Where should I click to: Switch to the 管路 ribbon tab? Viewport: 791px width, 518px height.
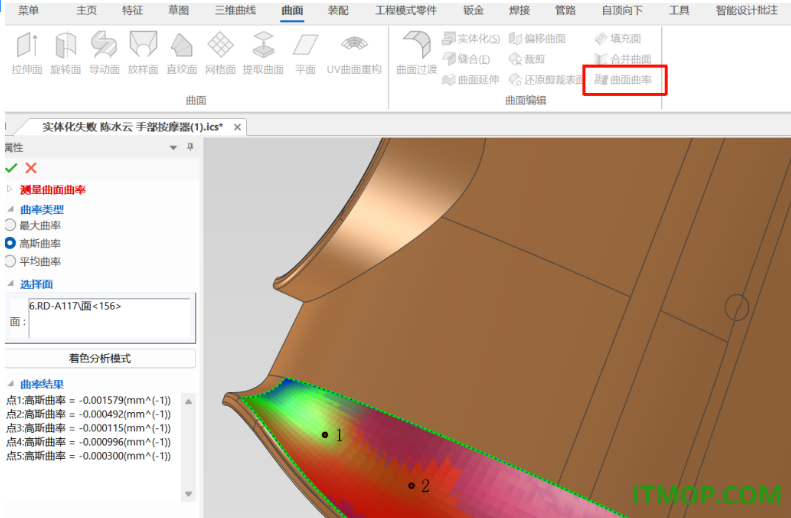tap(565, 10)
